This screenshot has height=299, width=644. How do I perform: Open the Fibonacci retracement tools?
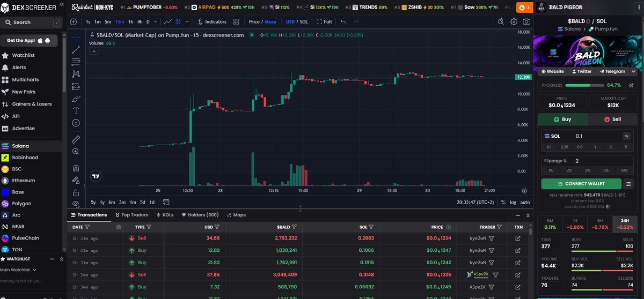coord(76,62)
